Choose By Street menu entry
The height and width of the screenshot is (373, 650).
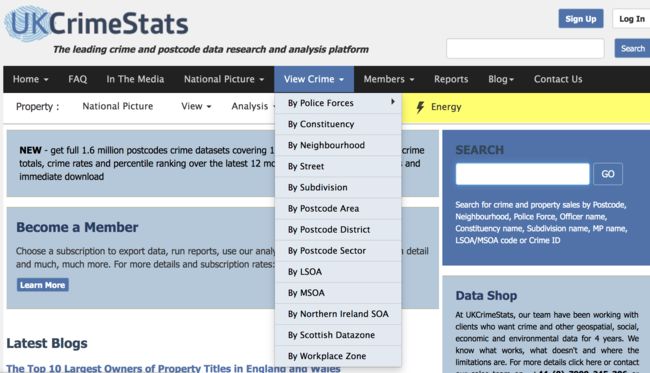[x=338, y=166]
